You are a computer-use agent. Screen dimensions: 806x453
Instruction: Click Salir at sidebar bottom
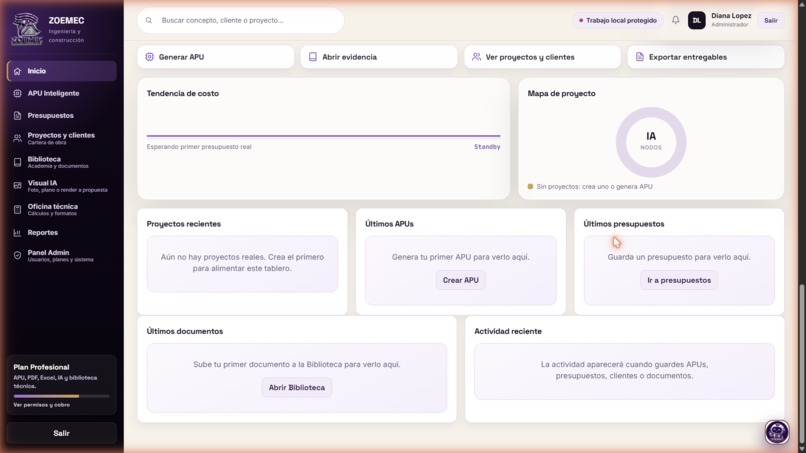coord(62,433)
